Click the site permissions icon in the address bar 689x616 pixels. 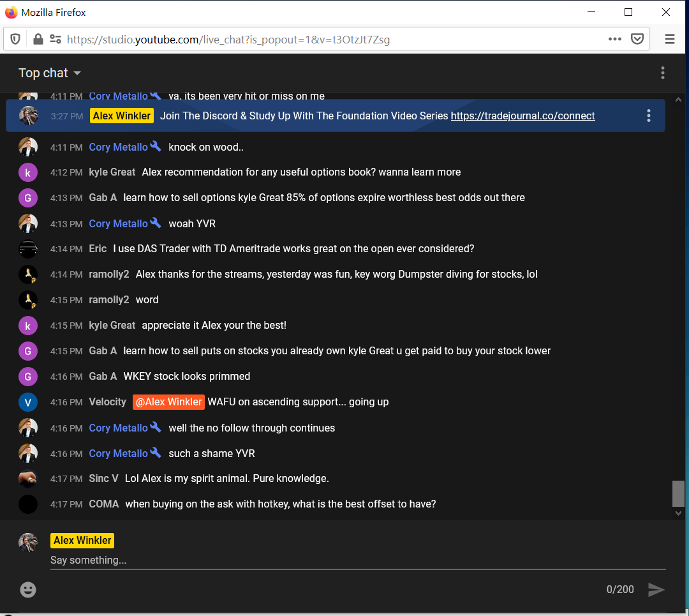(56, 38)
